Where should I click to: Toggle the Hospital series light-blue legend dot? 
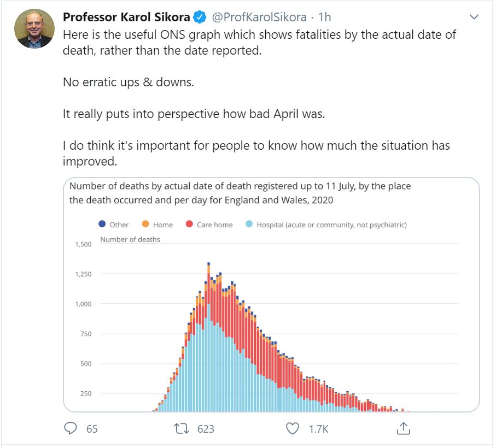(x=249, y=224)
